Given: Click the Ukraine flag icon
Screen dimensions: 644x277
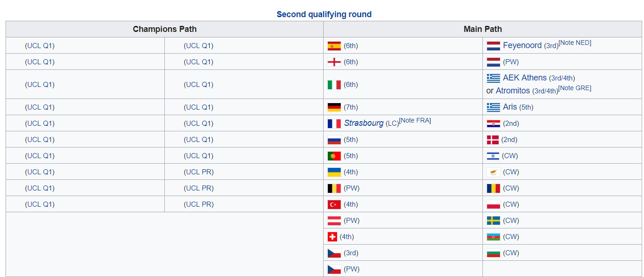Looking at the screenshot, I should click(x=334, y=172).
